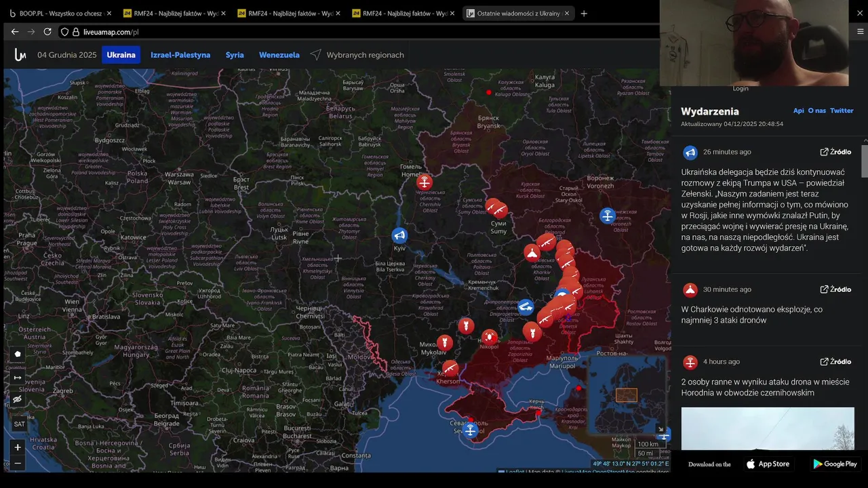Open the date 04 Grudnia 2025 picker
Viewport: 868px width, 488px height.
click(67, 55)
